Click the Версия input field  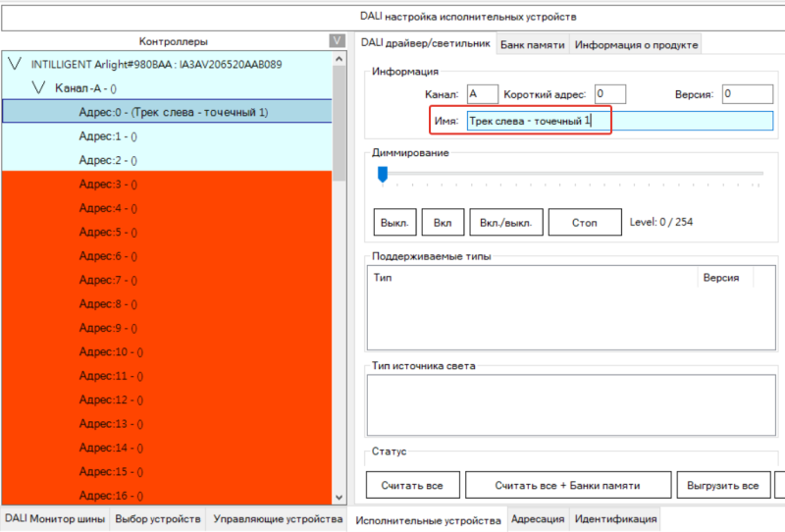coord(748,93)
